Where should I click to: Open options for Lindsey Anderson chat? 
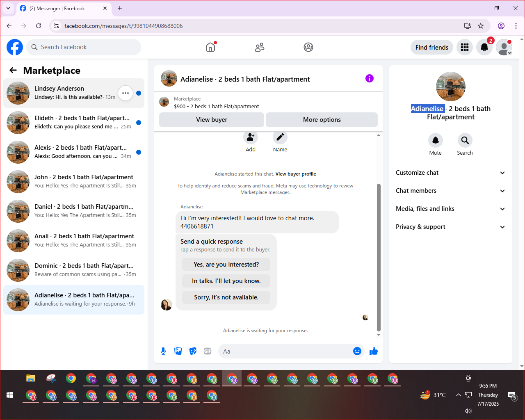click(126, 93)
